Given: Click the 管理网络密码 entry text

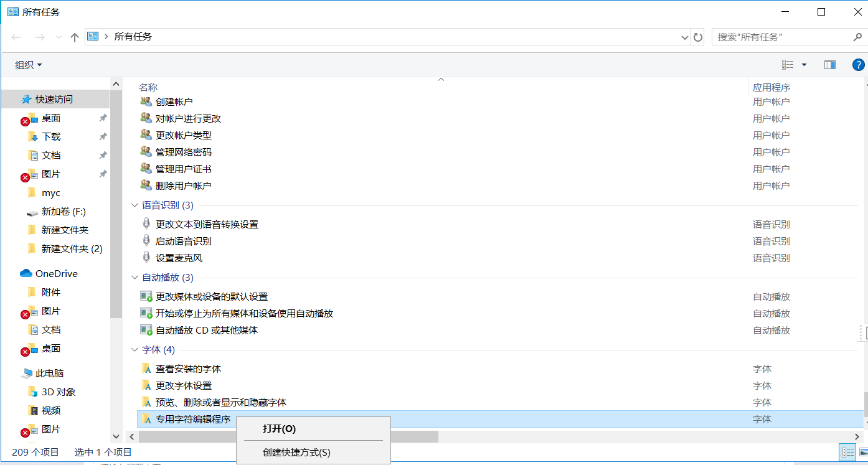Looking at the screenshot, I should click(184, 152).
